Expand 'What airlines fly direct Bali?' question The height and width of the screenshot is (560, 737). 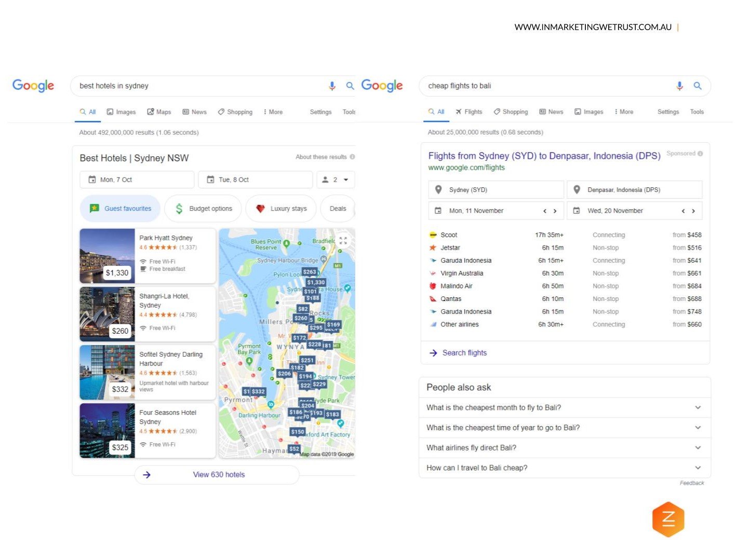pos(565,448)
